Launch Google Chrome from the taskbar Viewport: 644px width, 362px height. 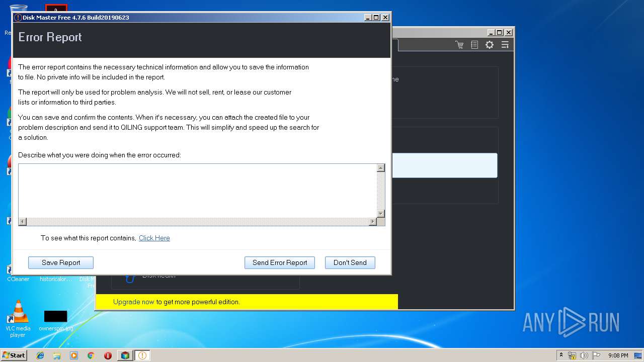(91, 355)
